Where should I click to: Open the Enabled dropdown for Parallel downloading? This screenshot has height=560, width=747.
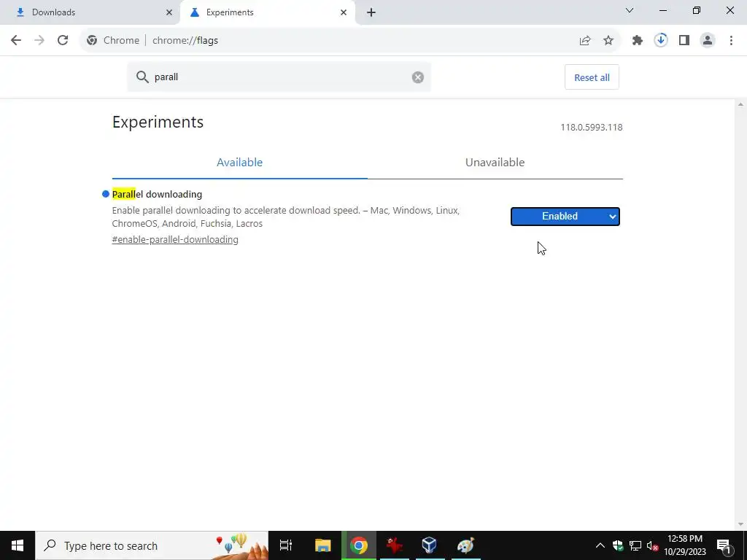pyautogui.click(x=565, y=217)
